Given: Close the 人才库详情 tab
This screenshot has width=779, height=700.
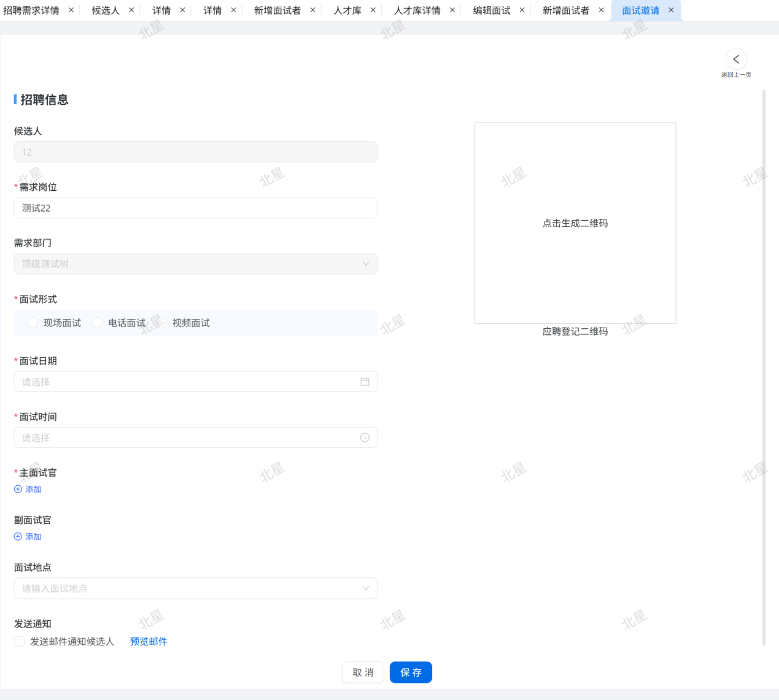Looking at the screenshot, I should [452, 10].
